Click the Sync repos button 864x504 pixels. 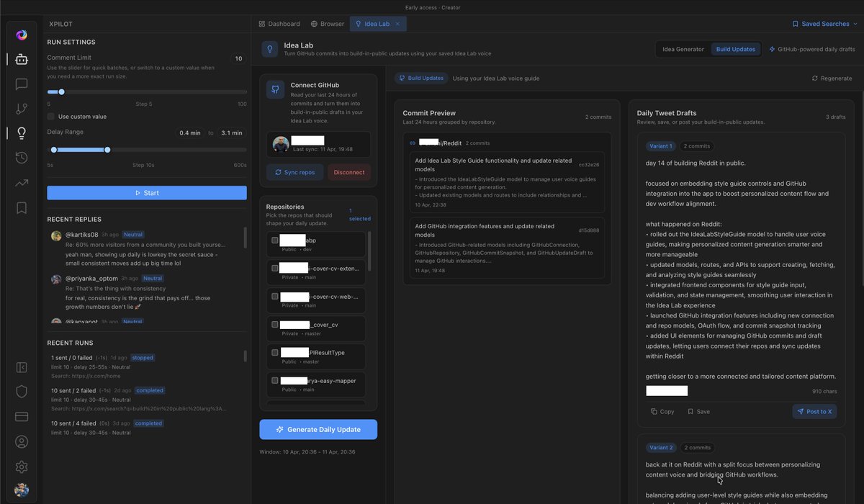[294, 173]
